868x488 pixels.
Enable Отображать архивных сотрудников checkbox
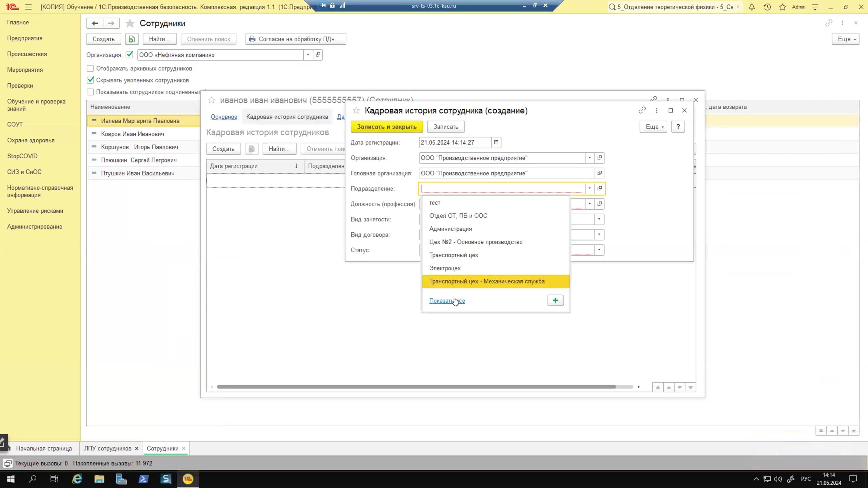(x=90, y=68)
